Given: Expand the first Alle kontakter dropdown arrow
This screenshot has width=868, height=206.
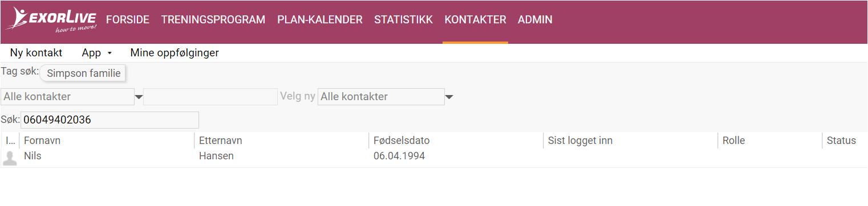Looking at the screenshot, I should coord(139,97).
